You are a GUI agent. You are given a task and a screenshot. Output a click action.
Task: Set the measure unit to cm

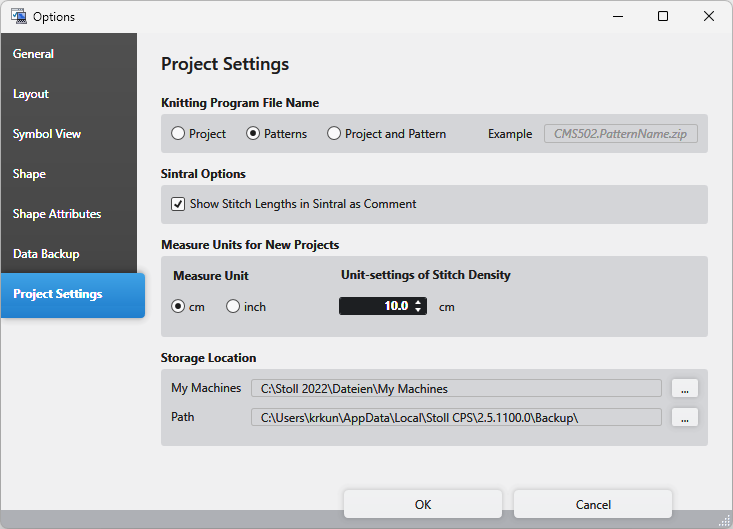[x=179, y=307]
